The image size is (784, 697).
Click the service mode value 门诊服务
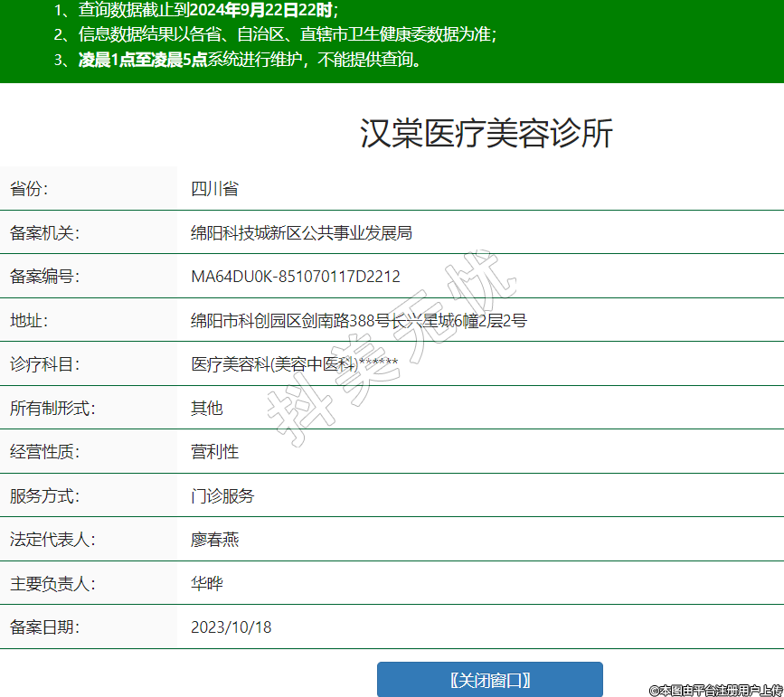point(222,496)
